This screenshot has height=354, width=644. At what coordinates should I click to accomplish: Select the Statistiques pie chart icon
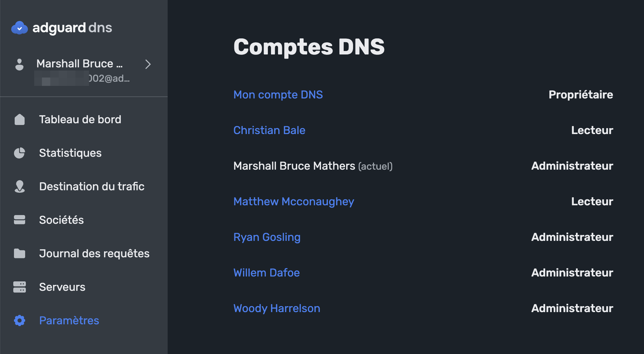coord(20,153)
